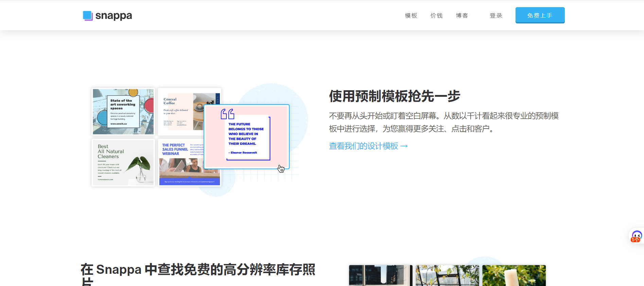
Task: Open the 模板 menu item
Action: point(411,16)
